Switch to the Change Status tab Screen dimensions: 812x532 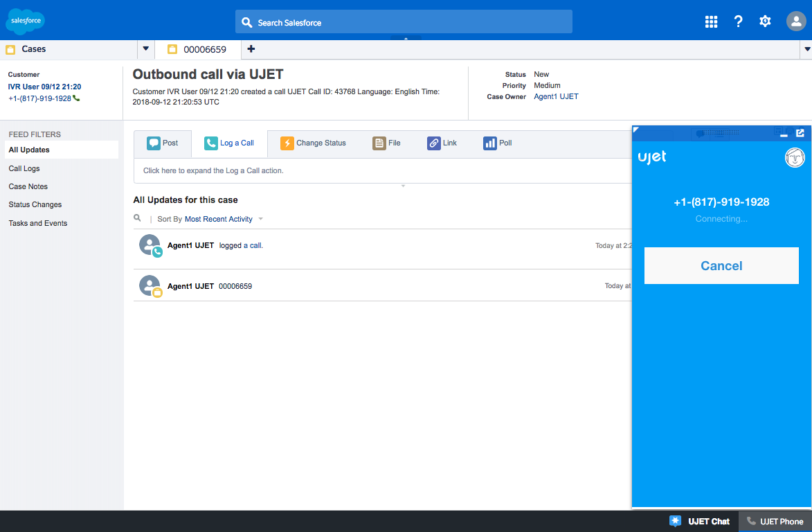pos(313,143)
